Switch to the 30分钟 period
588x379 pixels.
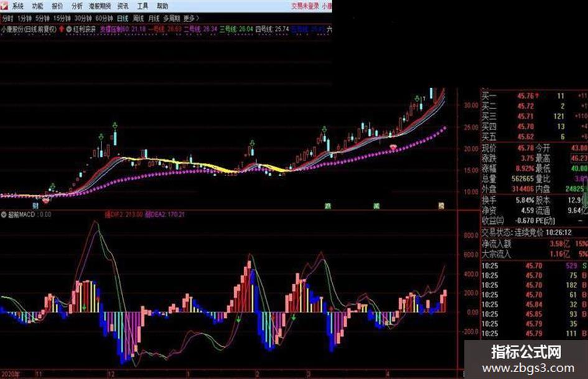(83, 18)
